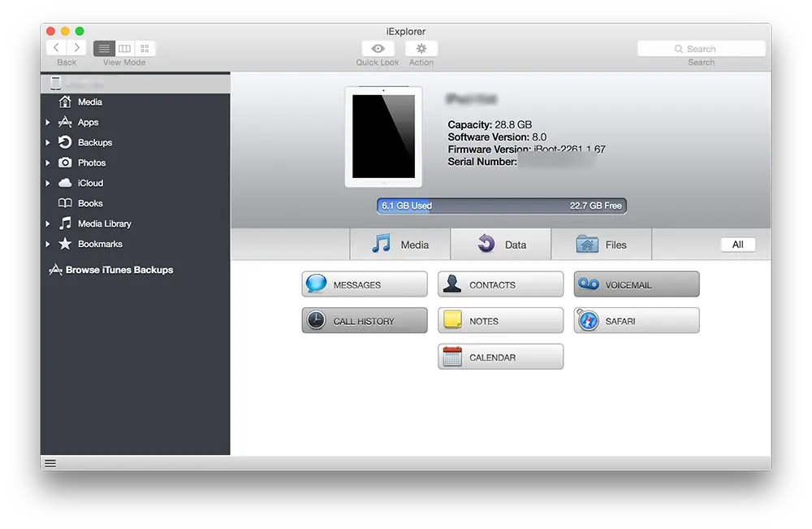Image resolution: width=812 pixels, height=529 pixels.
Task: Click the Capacity 28.8 GB text
Action: pos(490,124)
